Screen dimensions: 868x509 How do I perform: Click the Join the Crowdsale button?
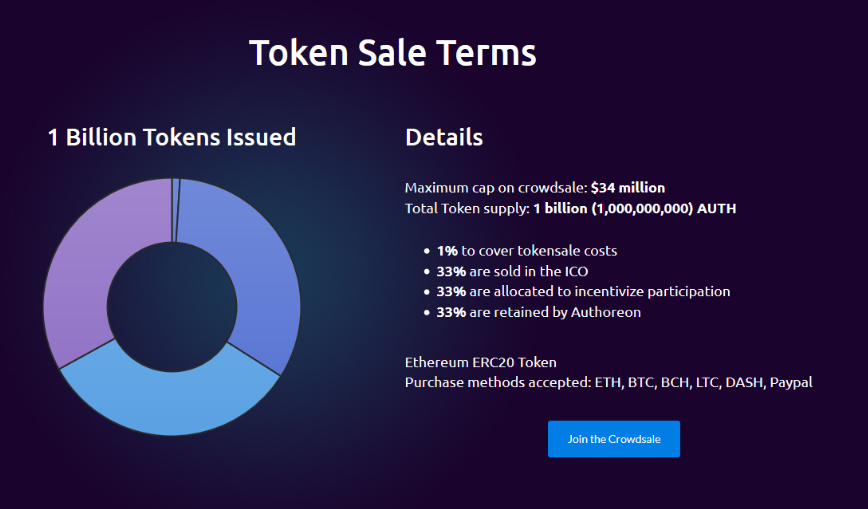pyautogui.click(x=613, y=439)
